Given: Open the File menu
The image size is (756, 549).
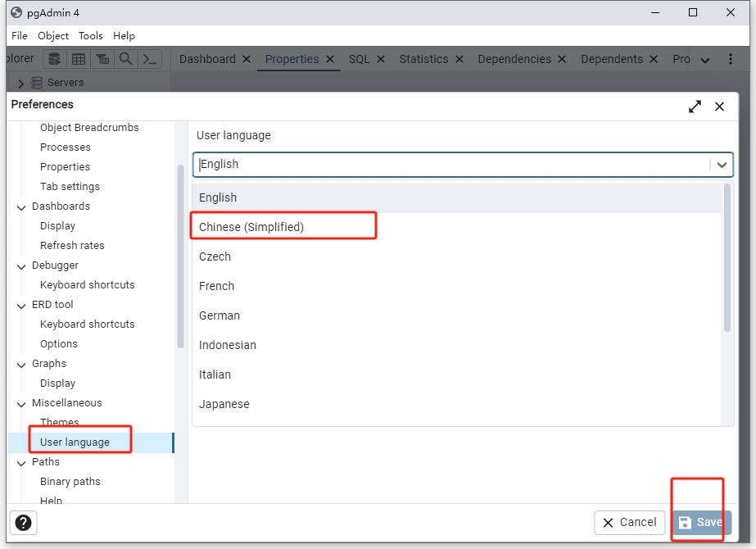Looking at the screenshot, I should [x=20, y=36].
